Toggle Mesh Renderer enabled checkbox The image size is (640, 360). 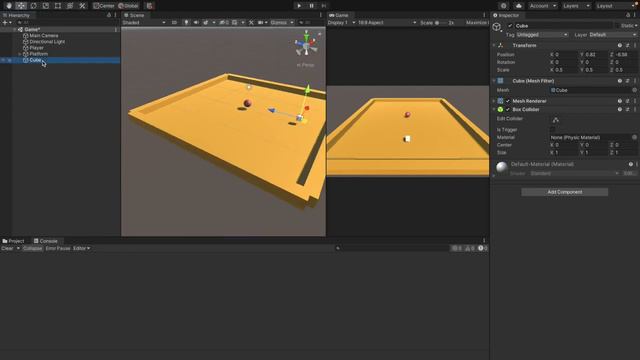click(x=508, y=101)
